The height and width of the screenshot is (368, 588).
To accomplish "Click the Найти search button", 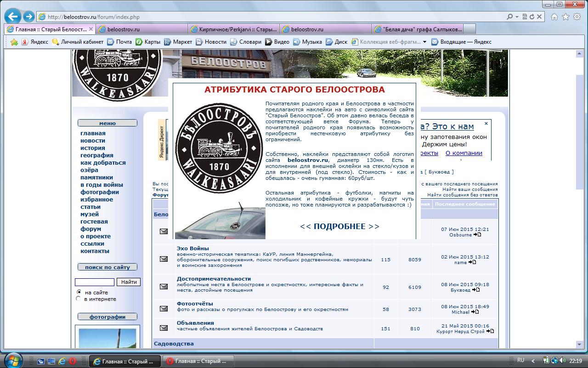I will 129,282.
